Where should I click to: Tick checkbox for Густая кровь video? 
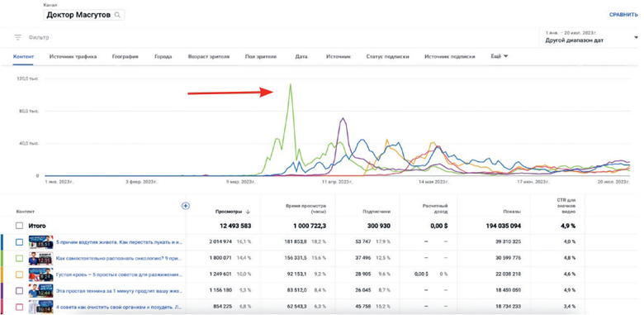tap(19, 274)
